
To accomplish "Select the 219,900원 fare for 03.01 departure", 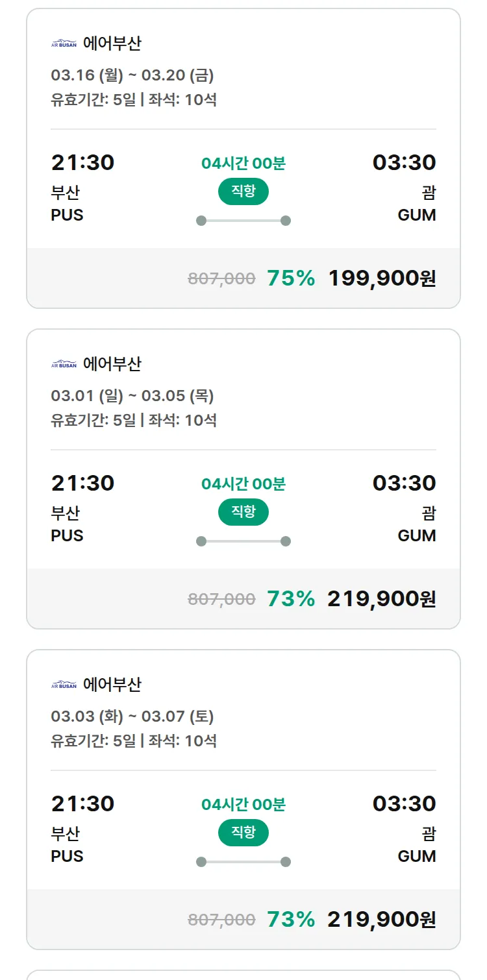I will pyautogui.click(x=382, y=599).
